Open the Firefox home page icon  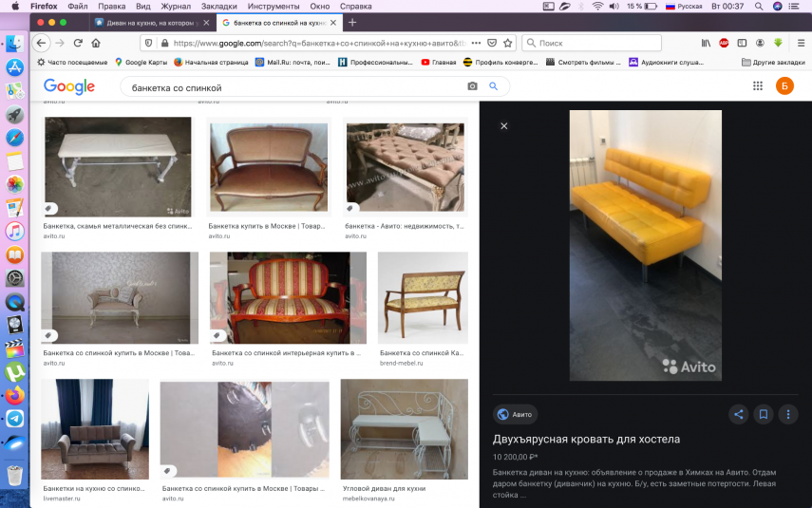pos(96,43)
